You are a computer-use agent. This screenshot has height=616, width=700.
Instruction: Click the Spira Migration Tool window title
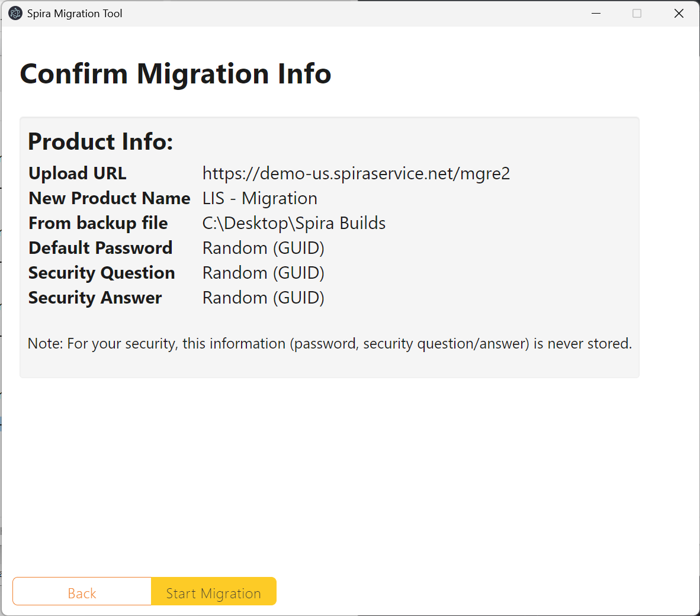[x=75, y=14]
